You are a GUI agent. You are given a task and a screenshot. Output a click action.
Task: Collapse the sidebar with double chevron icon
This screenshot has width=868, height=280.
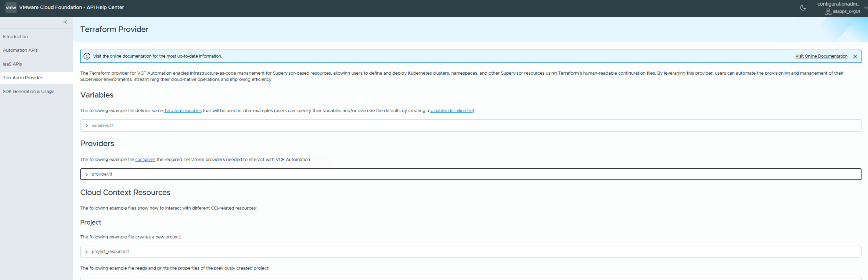point(65,22)
